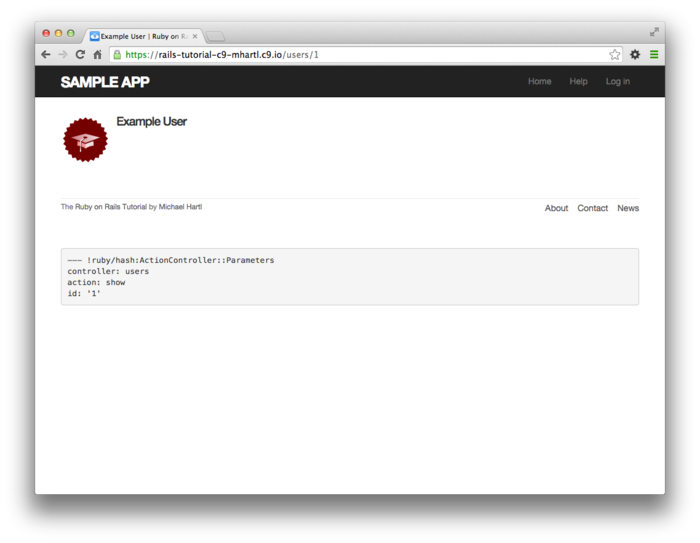This screenshot has width=700, height=543.
Task: Open a new browser tab
Action: pos(215,36)
